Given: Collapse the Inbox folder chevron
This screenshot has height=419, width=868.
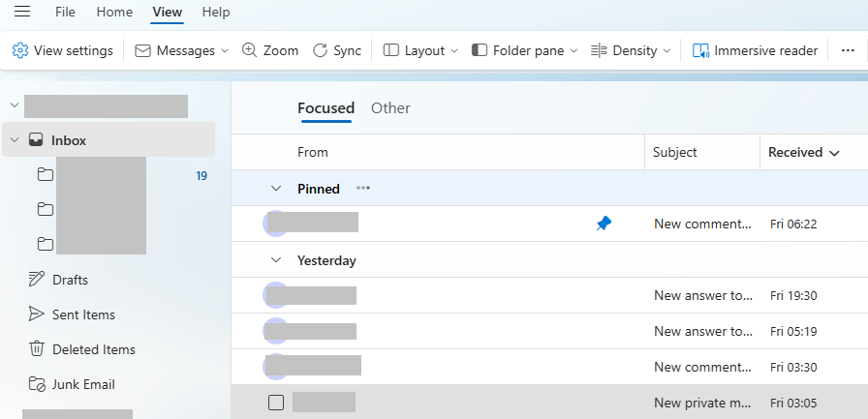Looking at the screenshot, I should 15,140.
